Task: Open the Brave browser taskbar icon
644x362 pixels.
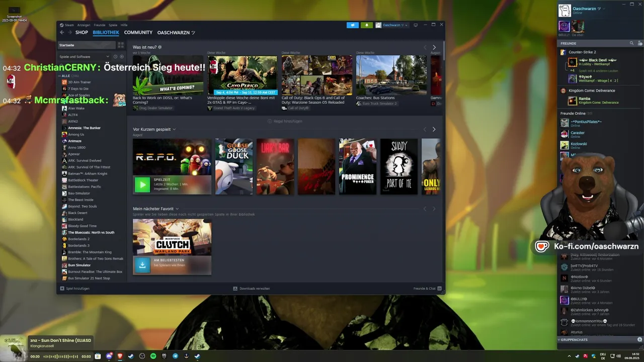Action: pyautogui.click(x=120, y=356)
